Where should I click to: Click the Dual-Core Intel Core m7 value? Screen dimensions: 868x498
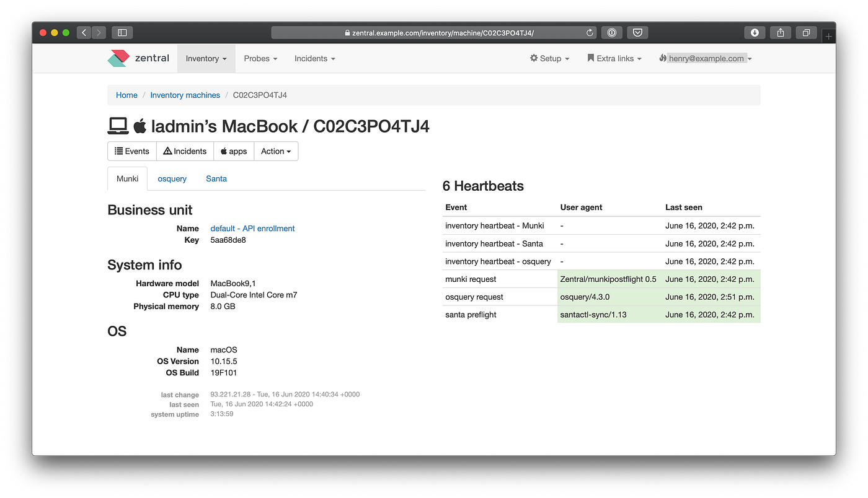254,295
